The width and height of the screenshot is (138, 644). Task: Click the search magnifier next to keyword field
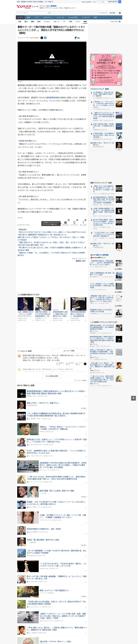[x=49, y=13]
